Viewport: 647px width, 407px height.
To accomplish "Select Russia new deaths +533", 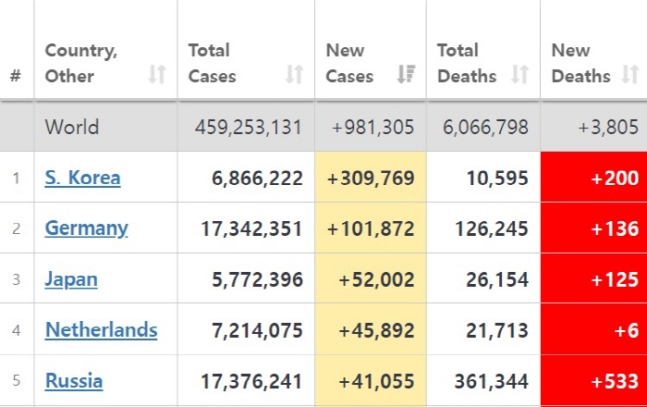I will point(615,381).
